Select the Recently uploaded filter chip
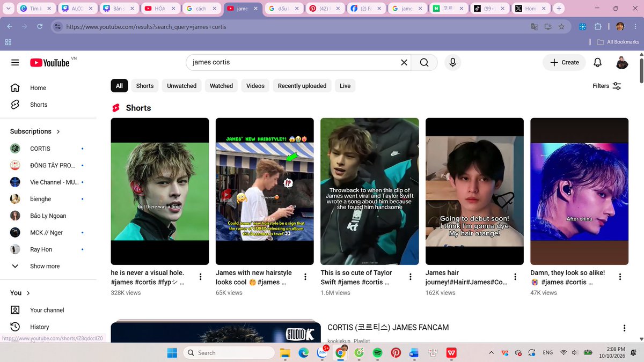The image size is (644, 362). 302,86
